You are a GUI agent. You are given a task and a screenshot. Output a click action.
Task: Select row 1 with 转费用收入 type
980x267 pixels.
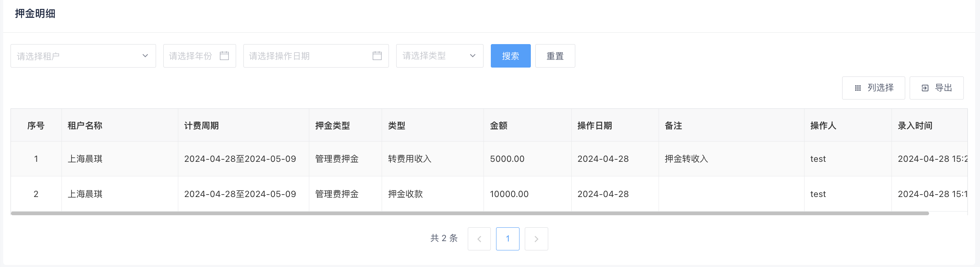click(410, 159)
